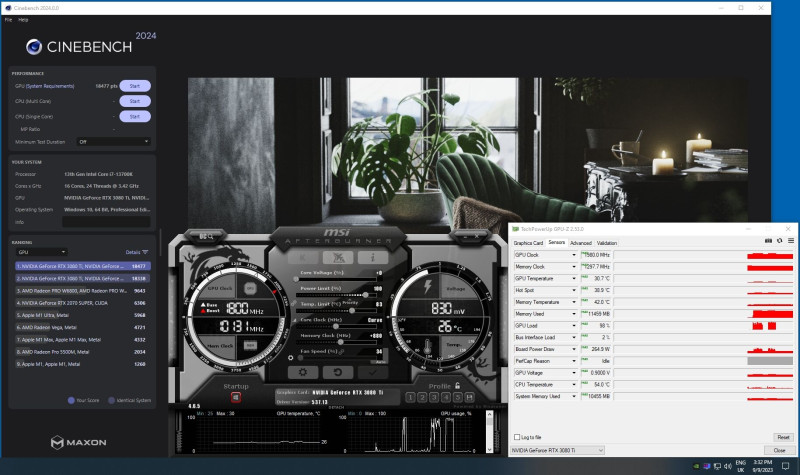Open Afterburner settings gear button
800x475 pixels.
[303, 372]
